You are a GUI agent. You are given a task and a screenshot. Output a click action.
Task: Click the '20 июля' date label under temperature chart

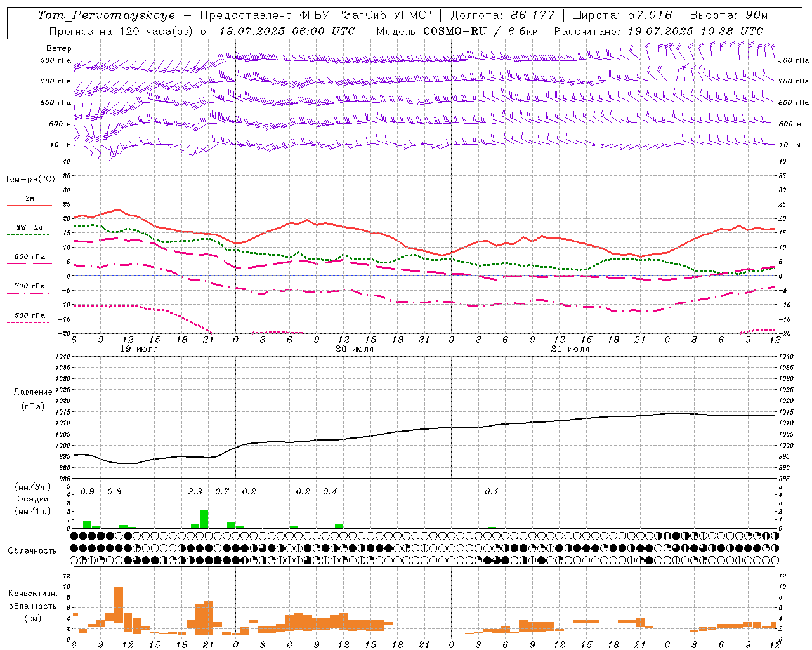pyautogui.click(x=355, y=349)
